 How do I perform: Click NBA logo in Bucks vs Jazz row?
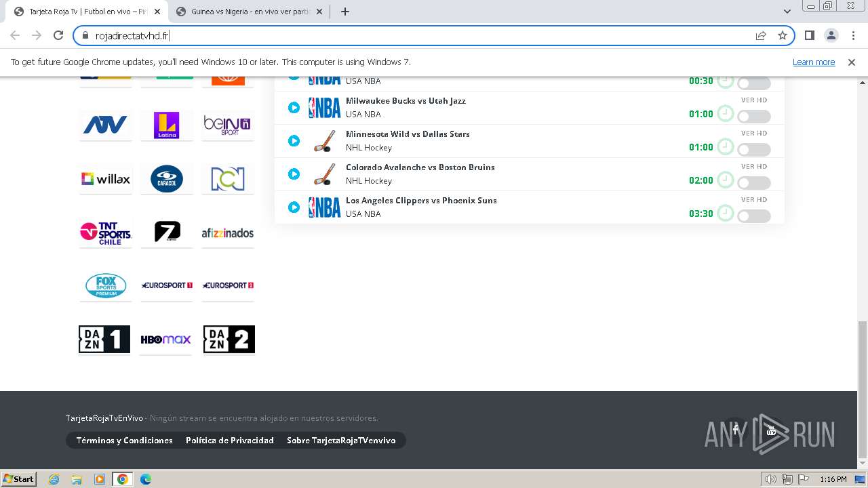click(325, 108)
